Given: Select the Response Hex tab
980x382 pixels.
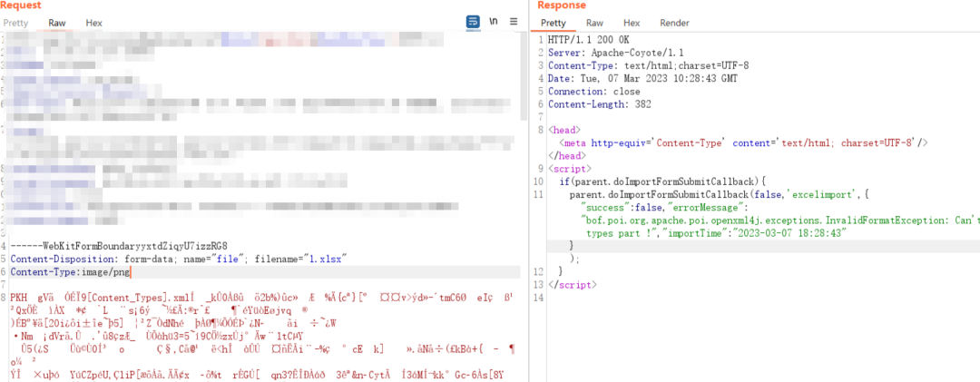Looking at the screenshot, I should coord(632,23).
